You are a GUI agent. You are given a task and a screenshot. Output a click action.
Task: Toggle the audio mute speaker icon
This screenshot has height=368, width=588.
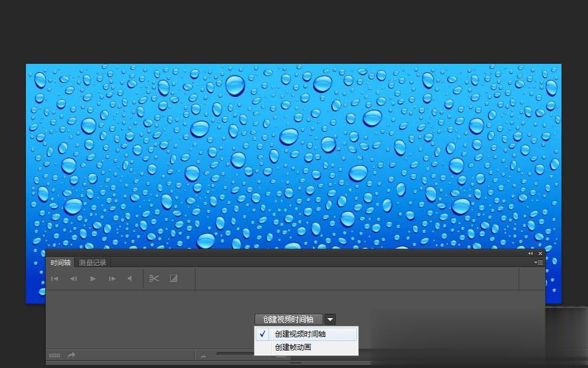130,279
